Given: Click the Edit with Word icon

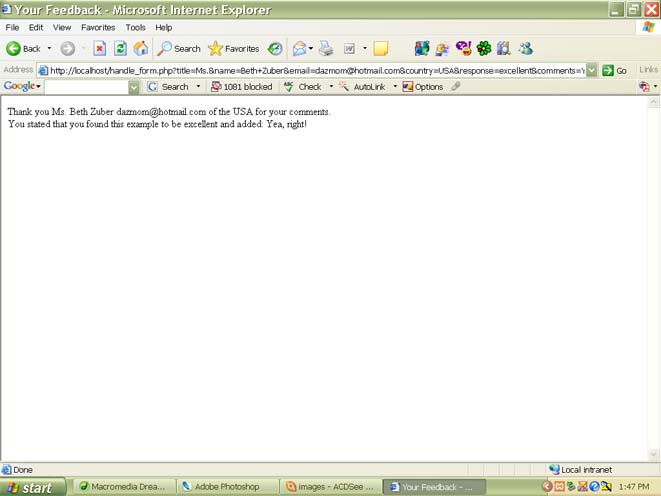Looking at the screenshot, I should [349, 49].
